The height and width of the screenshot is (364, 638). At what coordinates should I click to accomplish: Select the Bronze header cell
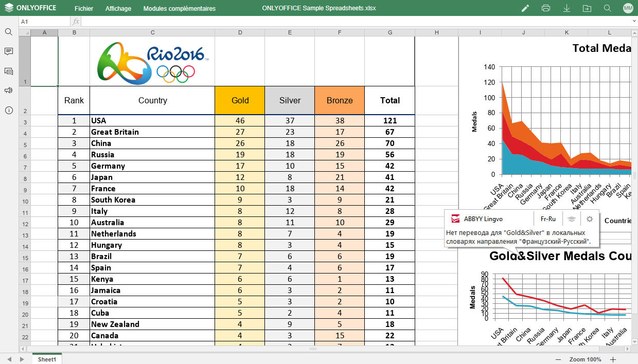pos(340,100)
